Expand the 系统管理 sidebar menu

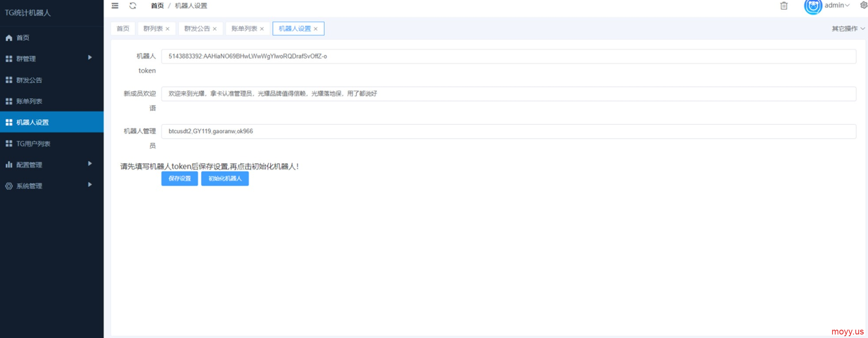pyautogui.click(x=51, y=185)
